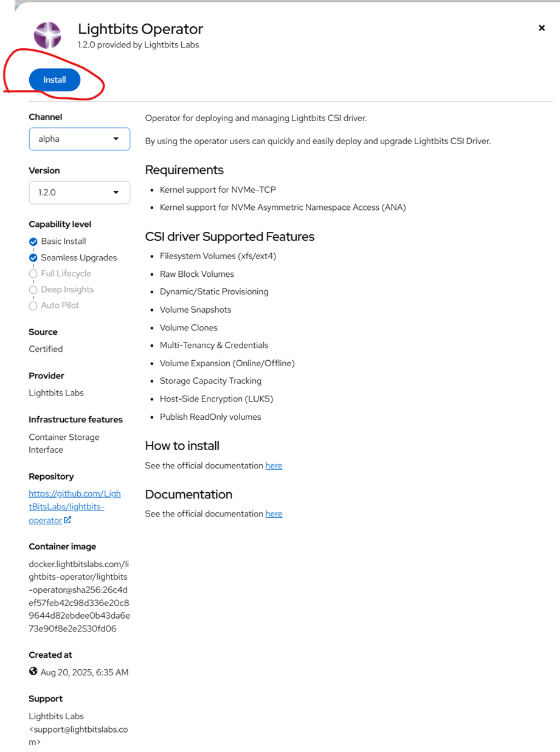Image resolution: width=560 pixels, height=752 pixels.
Task: Click the Basic Install checkmark icon
Action: coord(33,242)
